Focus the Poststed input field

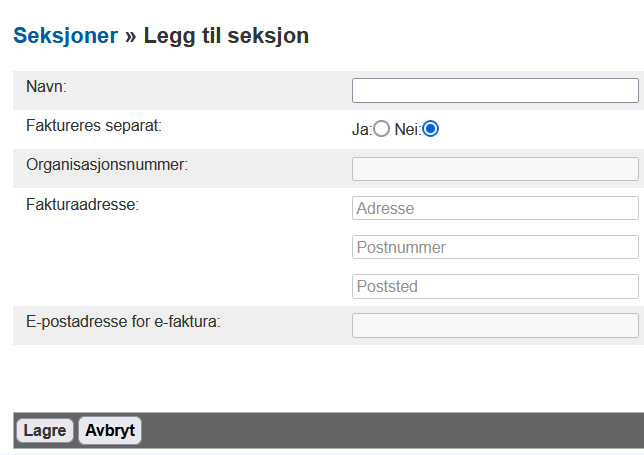click(495, 286)
